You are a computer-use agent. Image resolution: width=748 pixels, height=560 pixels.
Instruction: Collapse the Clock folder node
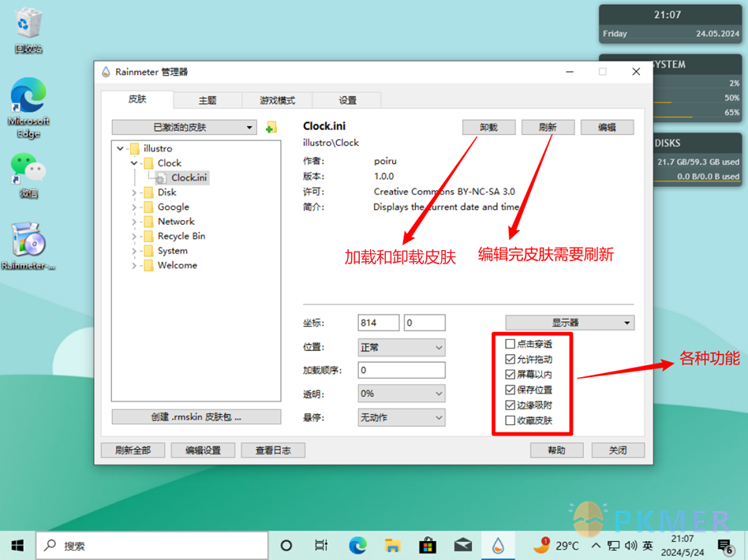click(134, 163)
